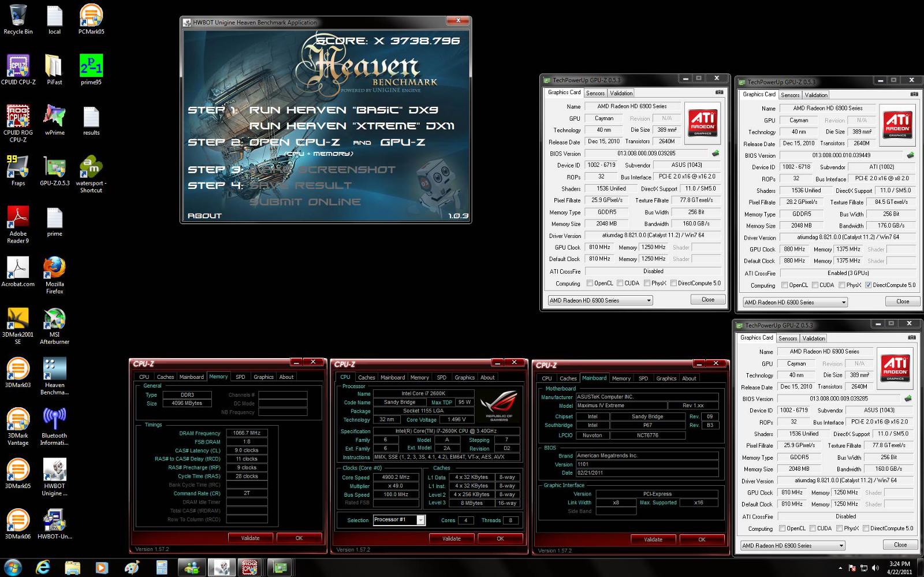This screenshot has width=924, height=577.
Task: Toggle OpenCL checkbox in top-right GPU-Z window
Action: point(784,285)
